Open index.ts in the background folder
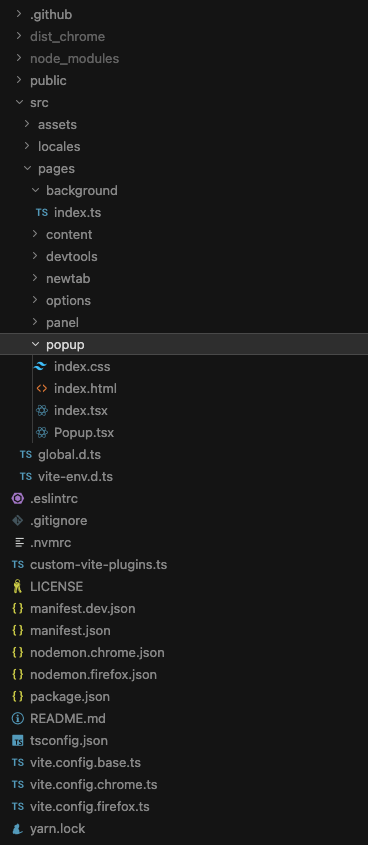The image size is (368, 845). click(78, 212)
